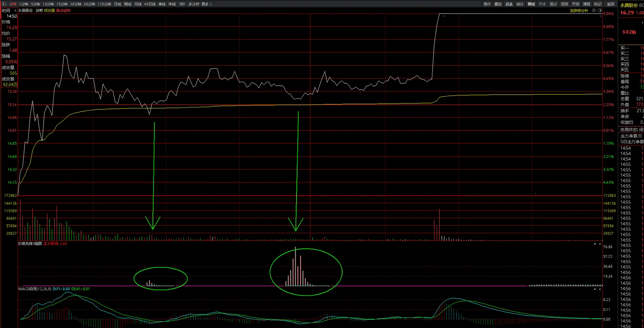Close the 抄底先锋 indicator panel
644x328 pixels.
pyautogui.click(x=600, y=244)
